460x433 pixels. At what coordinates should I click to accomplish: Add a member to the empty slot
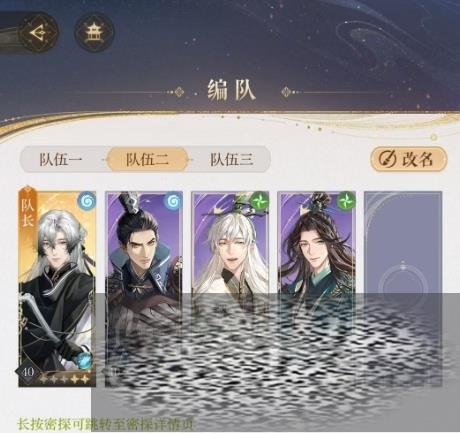point(403,289)
